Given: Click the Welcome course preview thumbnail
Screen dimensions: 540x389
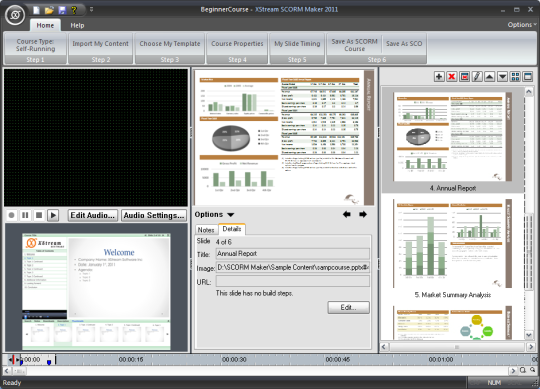Looking at the screenshot, I should click(96, 292).
